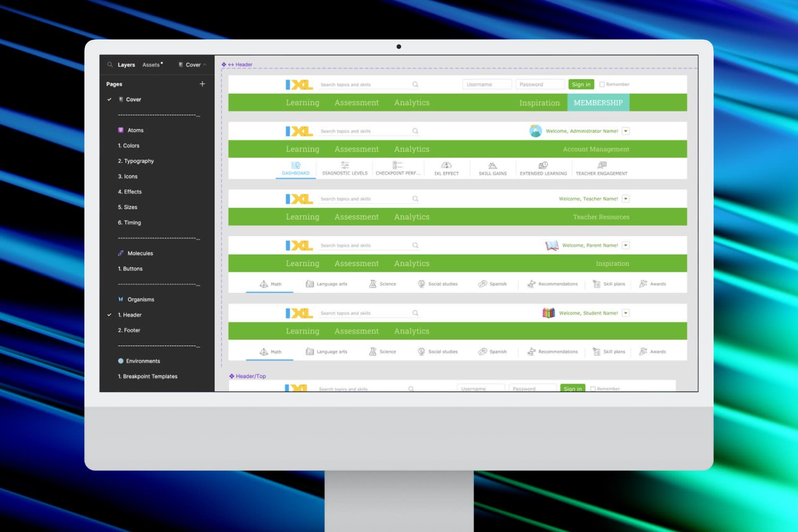Viewport: 798px width, 532px height.
Task: Click the green Sign in button
Action: [581, 84]
